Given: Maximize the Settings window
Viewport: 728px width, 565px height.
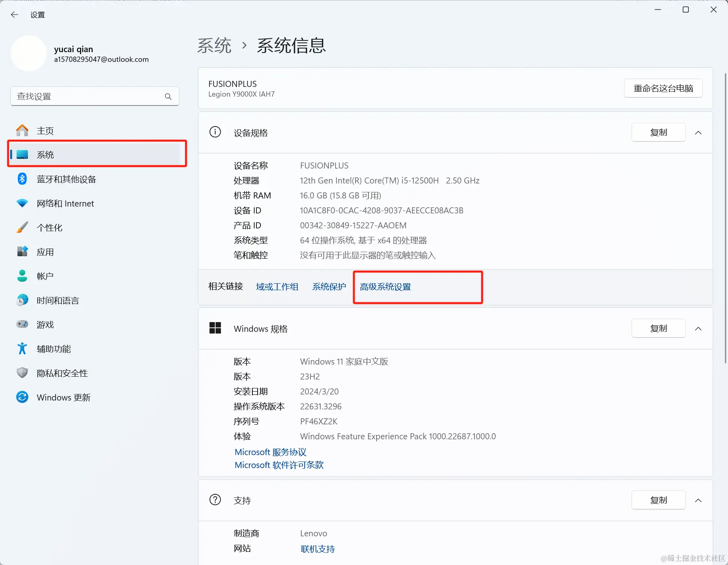Looking at the screenshot, I should (x=686, y=9).
